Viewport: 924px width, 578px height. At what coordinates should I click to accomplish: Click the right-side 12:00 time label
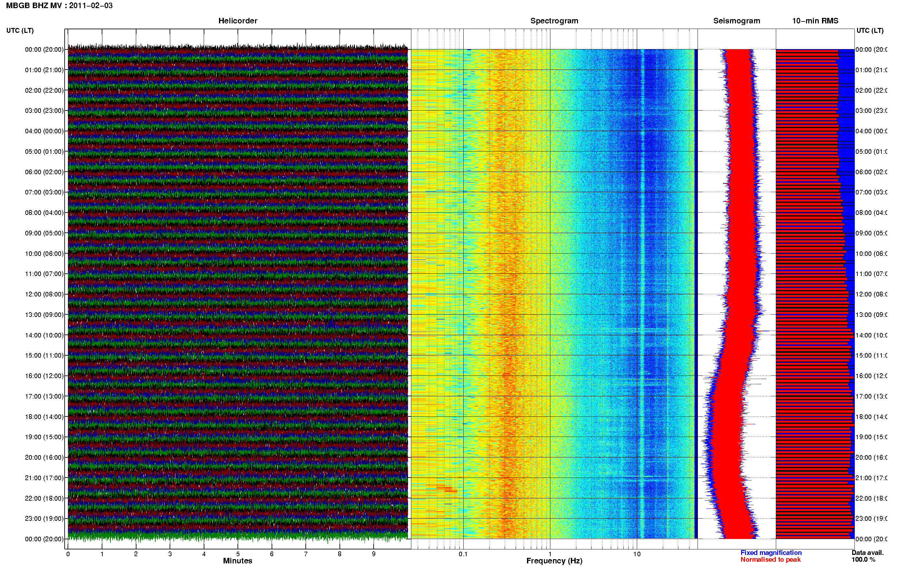[871, 294]
